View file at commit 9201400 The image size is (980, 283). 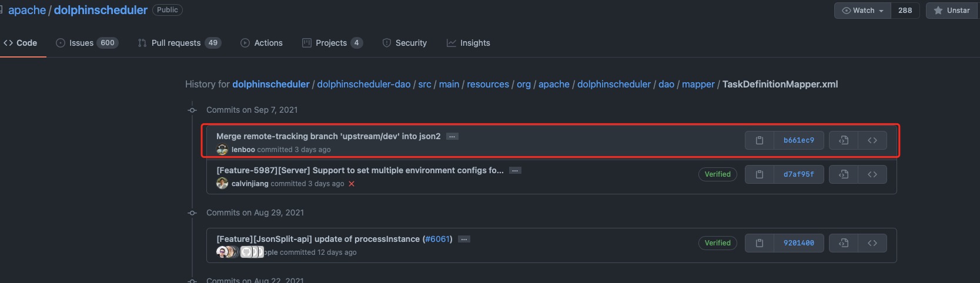pos(844,243)
